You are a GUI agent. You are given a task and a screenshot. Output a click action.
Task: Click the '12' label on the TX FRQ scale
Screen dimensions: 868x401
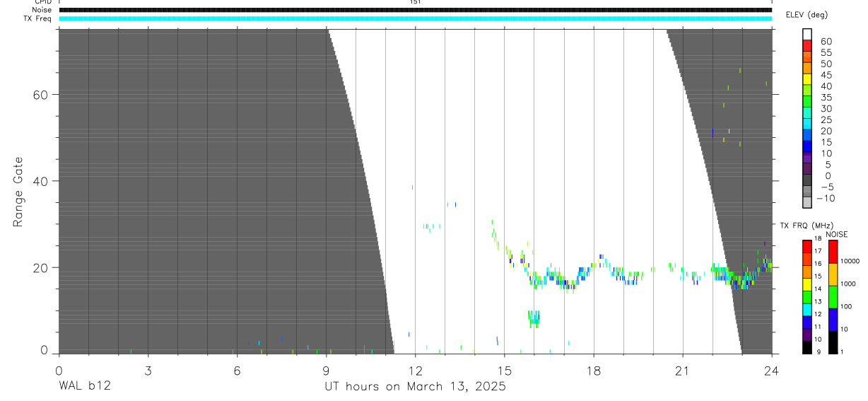(x=818, y=314)
